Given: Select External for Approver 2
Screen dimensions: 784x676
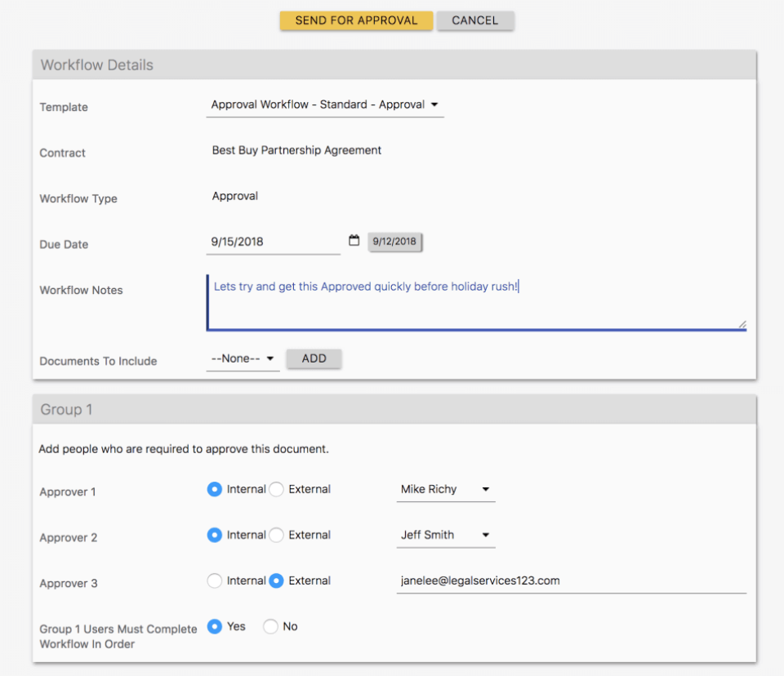Looking at the screenshot, I should 277,535.
